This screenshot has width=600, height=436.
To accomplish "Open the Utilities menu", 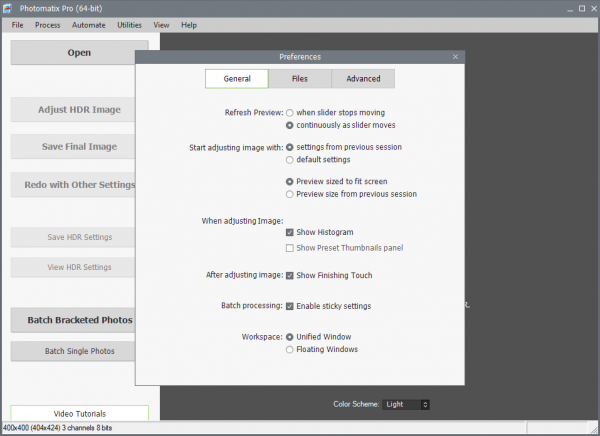I will click(x=129, y=24).
